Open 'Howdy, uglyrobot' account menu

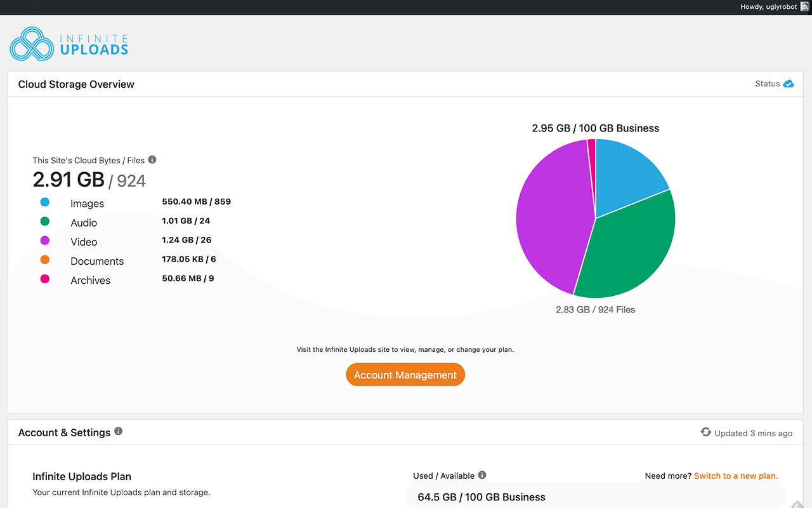774,7
